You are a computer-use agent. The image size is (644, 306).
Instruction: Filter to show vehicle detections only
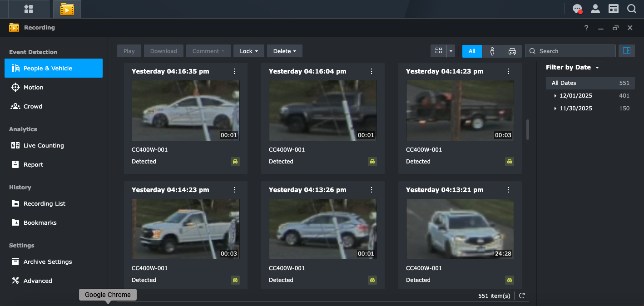coord(512,51)
